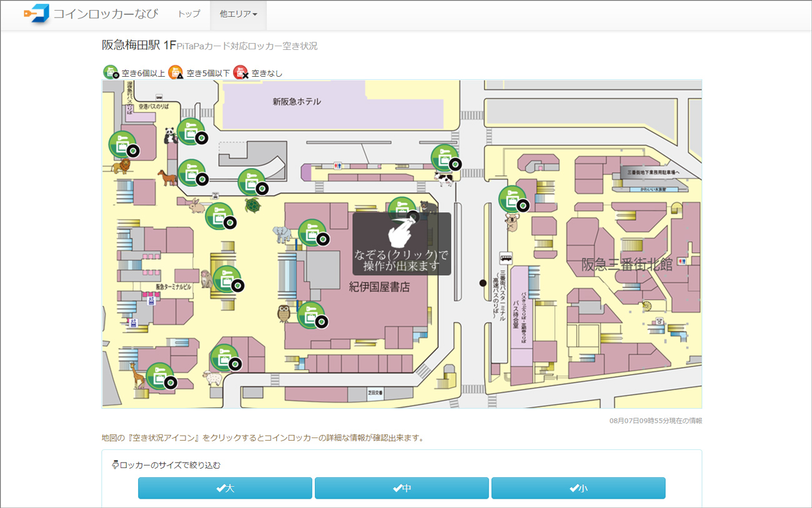Click the コインロッカーなび logo
This screenshot has width=812, height=508.
(91, 14)
